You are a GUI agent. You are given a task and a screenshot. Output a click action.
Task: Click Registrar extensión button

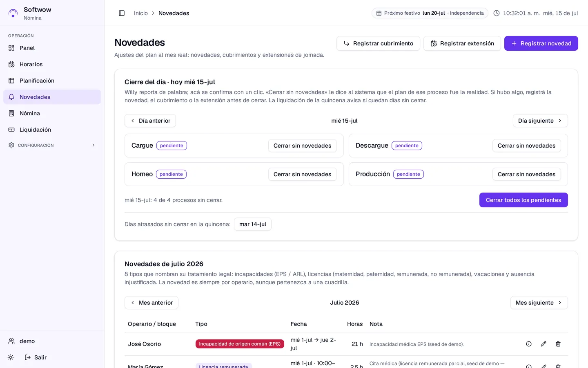[462, 43]
